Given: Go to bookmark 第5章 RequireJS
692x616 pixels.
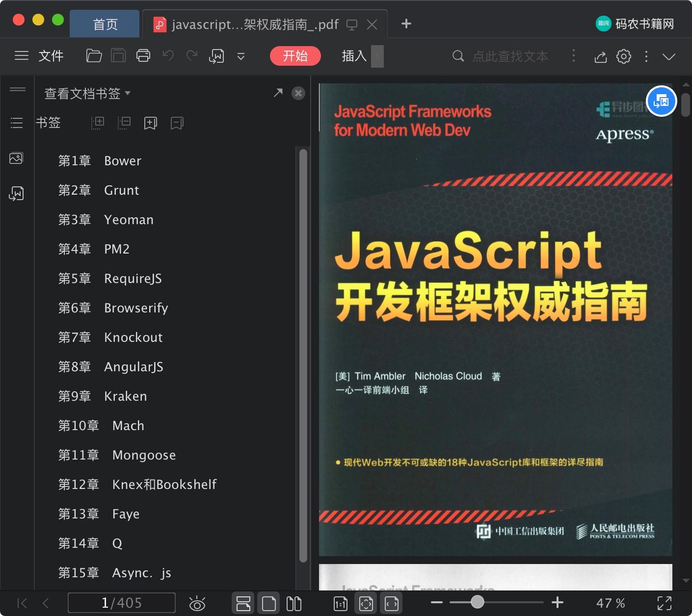Looking at the screenshot, I should tap(110, 279).
